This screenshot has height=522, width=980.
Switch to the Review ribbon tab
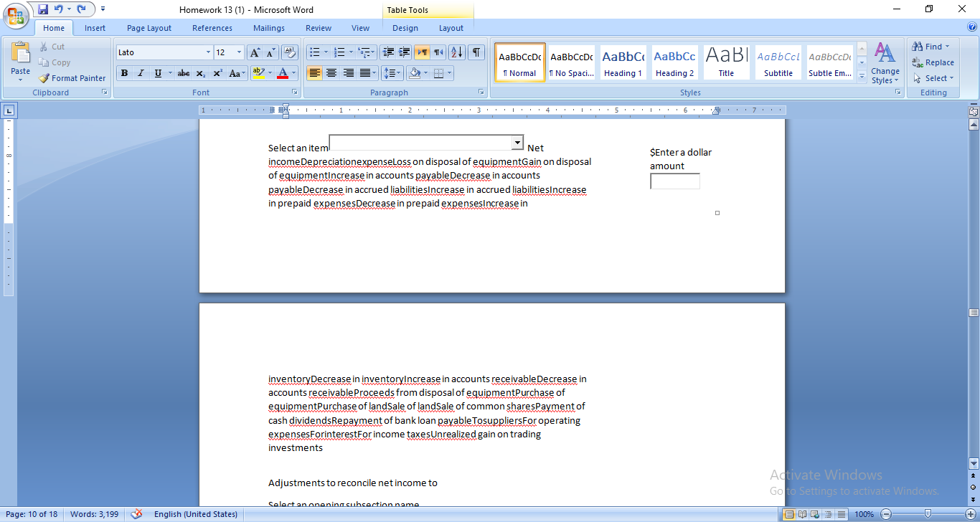[318, 27]
